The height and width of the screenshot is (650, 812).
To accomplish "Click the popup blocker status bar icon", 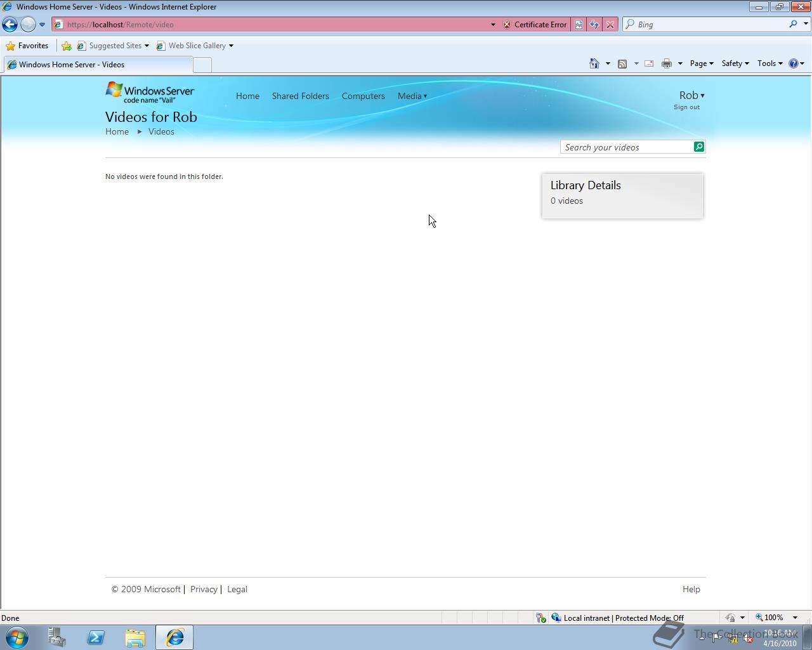I will [x=540, y=618].
